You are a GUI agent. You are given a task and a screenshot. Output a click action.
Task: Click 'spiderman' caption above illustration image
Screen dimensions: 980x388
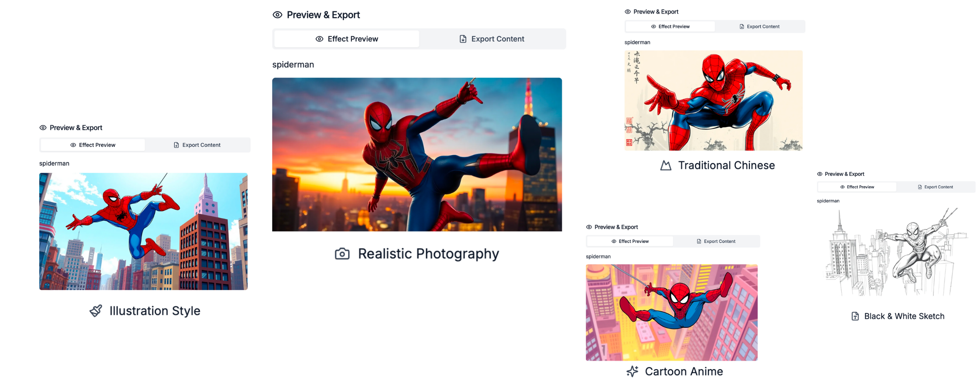(54, 163)
